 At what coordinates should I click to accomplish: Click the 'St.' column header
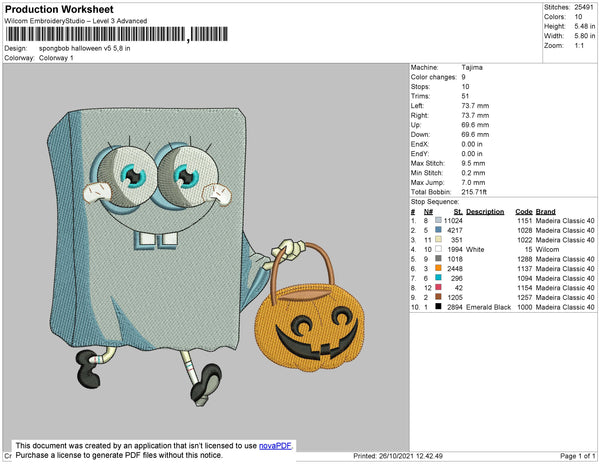(458, 212)
